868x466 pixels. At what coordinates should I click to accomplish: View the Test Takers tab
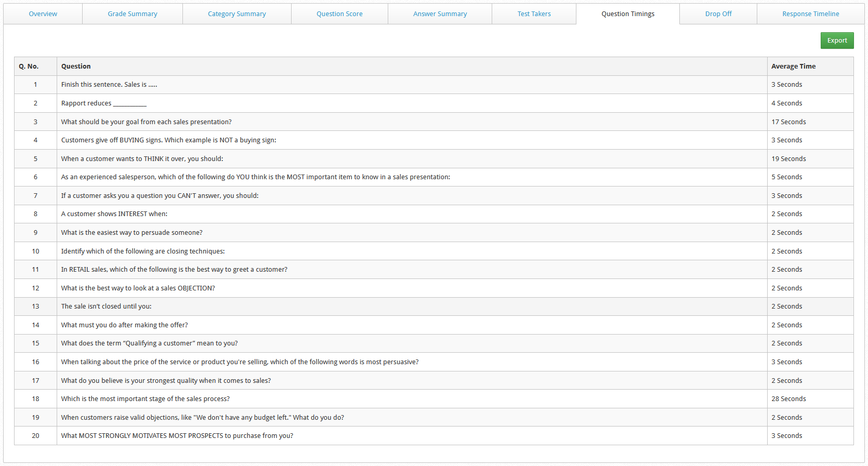pyautogui.click(x=534, y=14)
